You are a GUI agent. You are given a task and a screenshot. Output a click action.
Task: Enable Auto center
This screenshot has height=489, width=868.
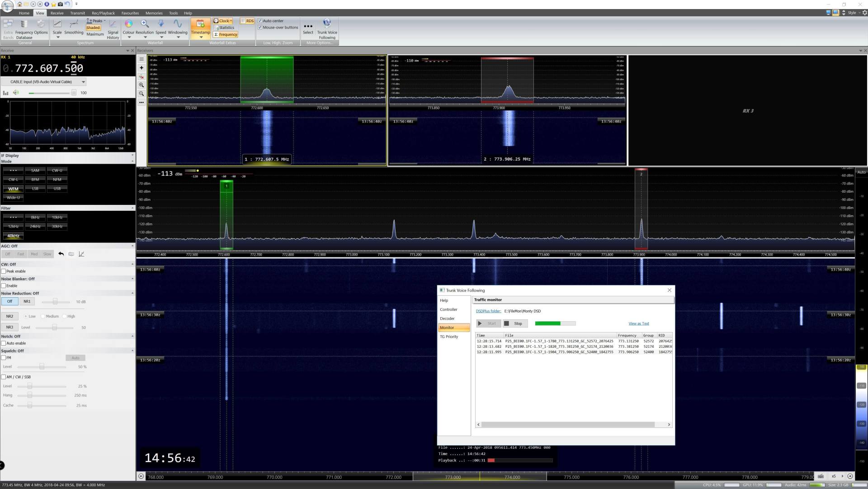260,20
